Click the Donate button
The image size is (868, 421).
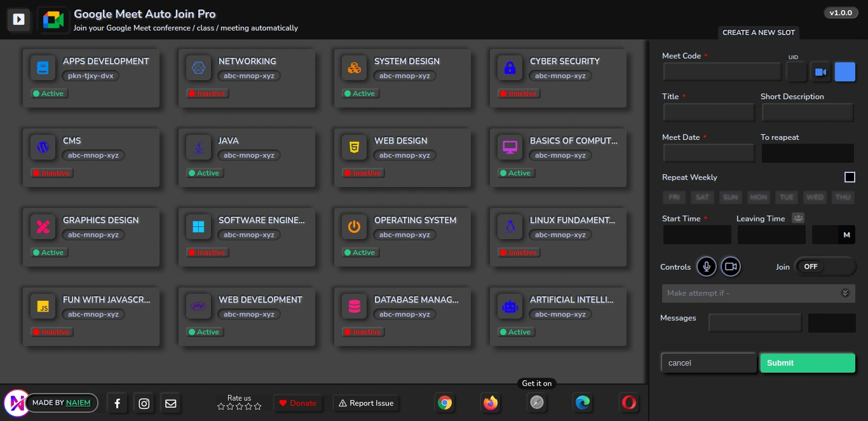click(297, 403)
